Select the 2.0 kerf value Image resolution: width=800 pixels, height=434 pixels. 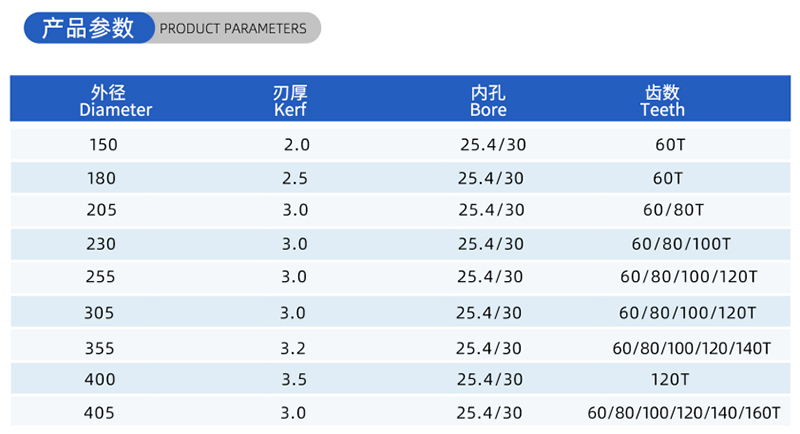pyautogui.click(x=297, y=145)
